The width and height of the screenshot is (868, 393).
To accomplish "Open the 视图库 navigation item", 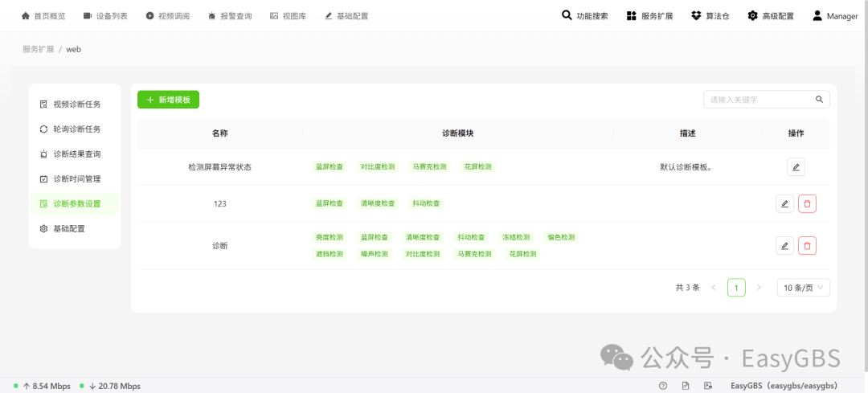I will (x=288, y=16).
